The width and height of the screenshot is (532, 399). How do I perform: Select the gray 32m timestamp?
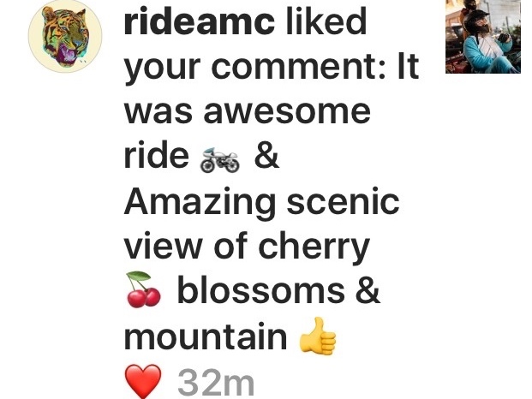point(216,383)
